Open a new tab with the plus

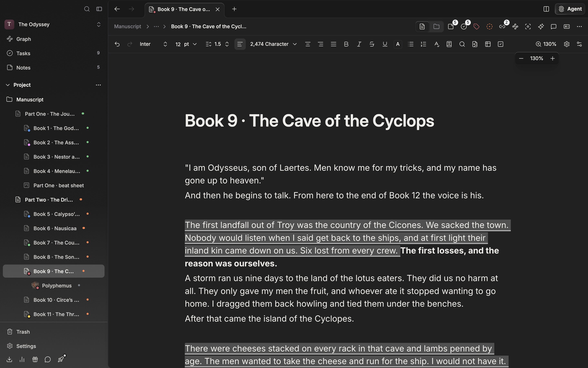pos(234,9)
